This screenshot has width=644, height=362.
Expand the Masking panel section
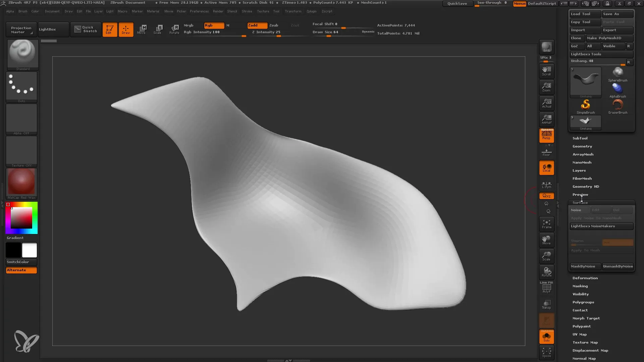(x=579, y=286)
